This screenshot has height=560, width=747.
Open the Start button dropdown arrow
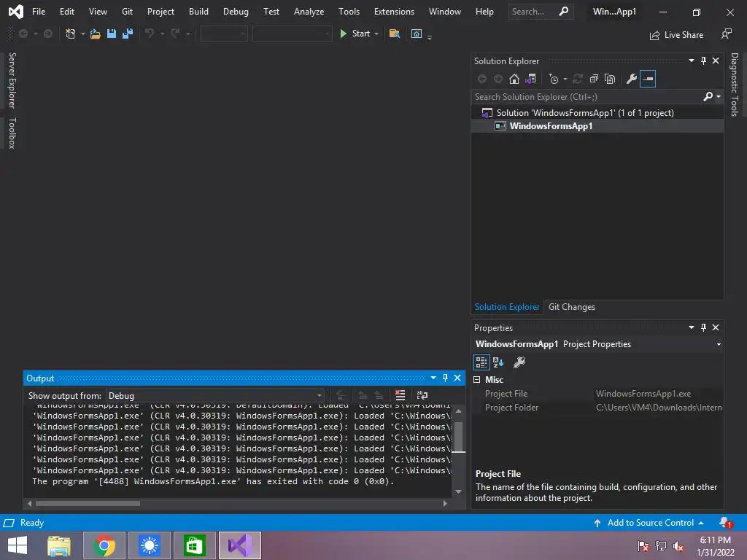click(376, 34)
